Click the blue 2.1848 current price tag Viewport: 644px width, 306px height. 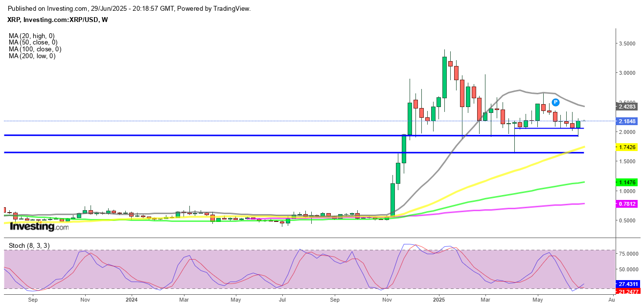coord(628,121)
